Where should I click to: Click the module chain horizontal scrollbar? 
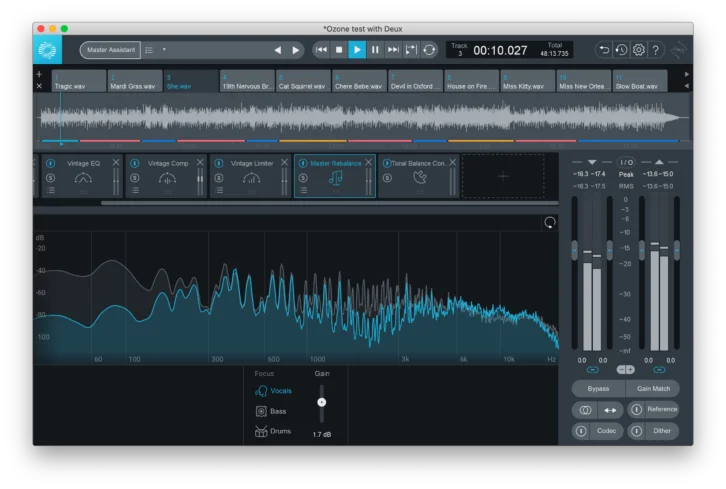click(330, 203)
